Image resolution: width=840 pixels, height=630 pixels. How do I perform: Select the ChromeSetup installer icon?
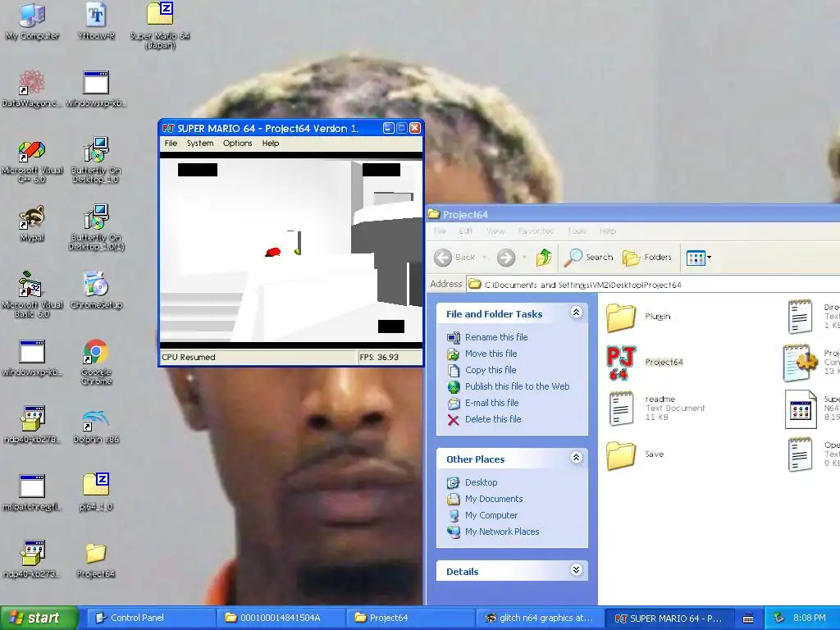pyautogui.click(x=97, y=290)
